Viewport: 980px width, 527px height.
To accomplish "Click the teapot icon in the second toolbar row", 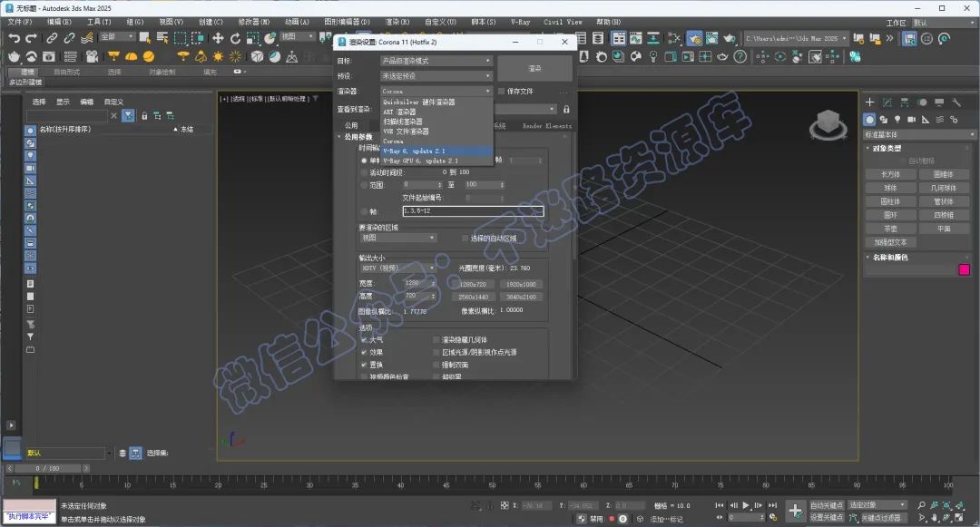I will 15,57.
